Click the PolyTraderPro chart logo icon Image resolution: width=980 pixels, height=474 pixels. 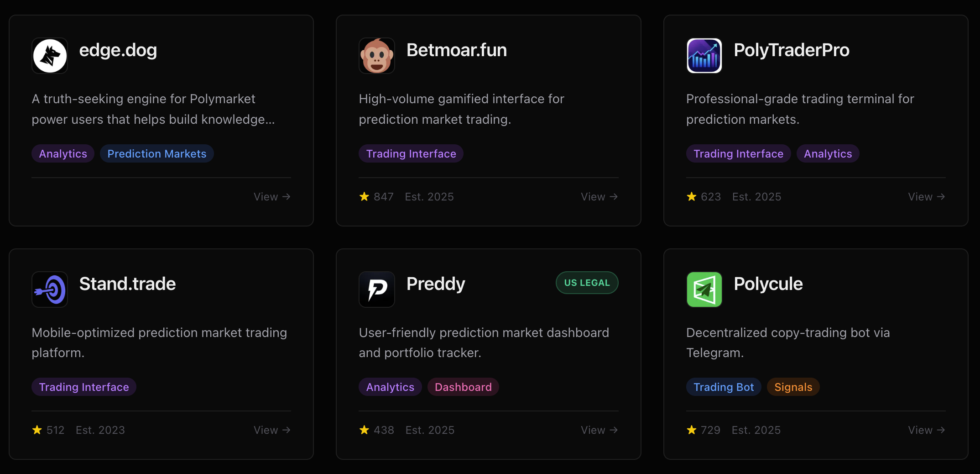(x=704, y=56)
